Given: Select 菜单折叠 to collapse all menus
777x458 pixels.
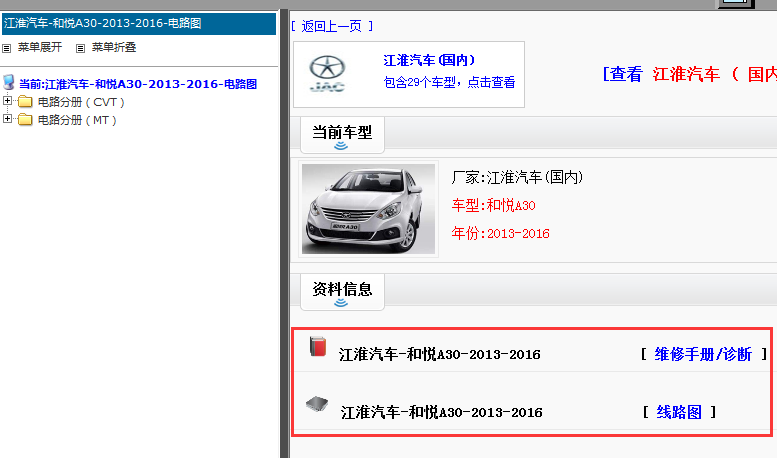Looking at the screenshot, I should 114,47.
